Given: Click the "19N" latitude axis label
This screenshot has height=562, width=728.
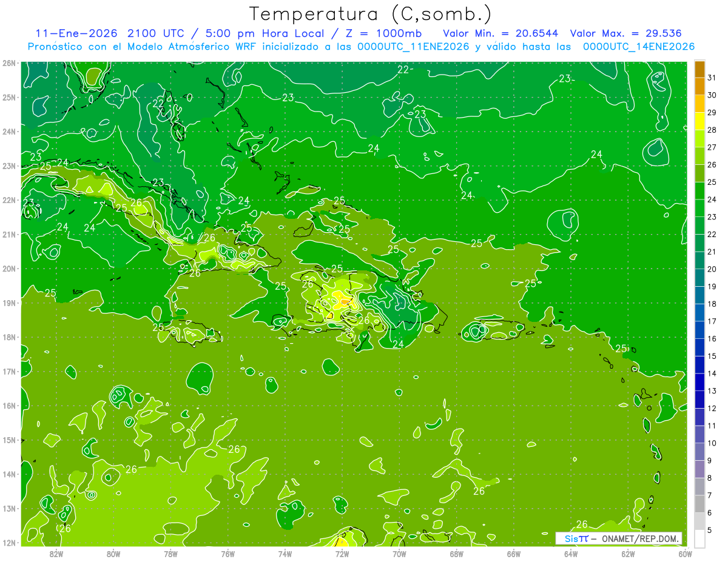Looking at the screenshot, I should click(x=8, y=303).
